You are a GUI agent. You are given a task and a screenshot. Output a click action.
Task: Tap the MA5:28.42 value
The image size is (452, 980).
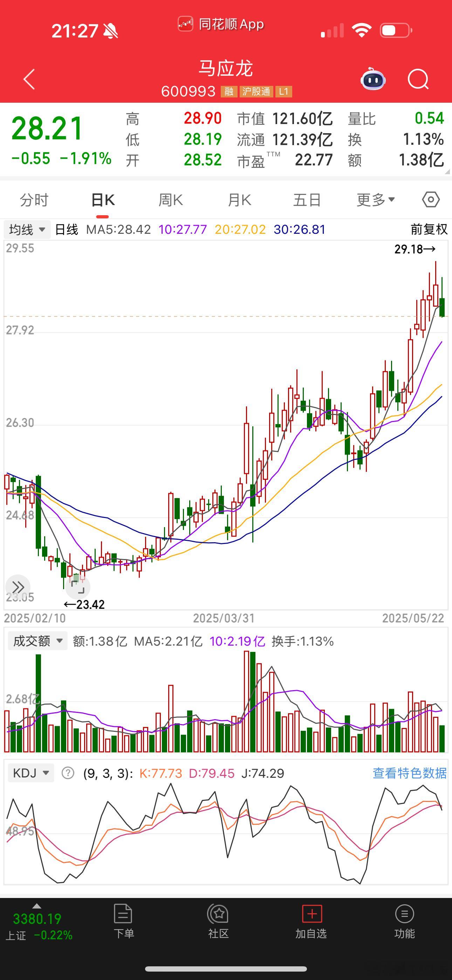click(x=118, y=229)
